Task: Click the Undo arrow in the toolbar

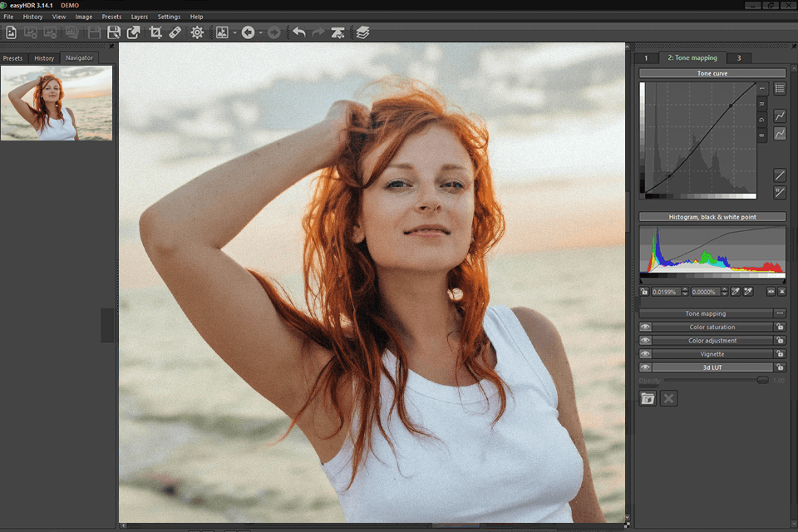Action: (x=299, y=33)
